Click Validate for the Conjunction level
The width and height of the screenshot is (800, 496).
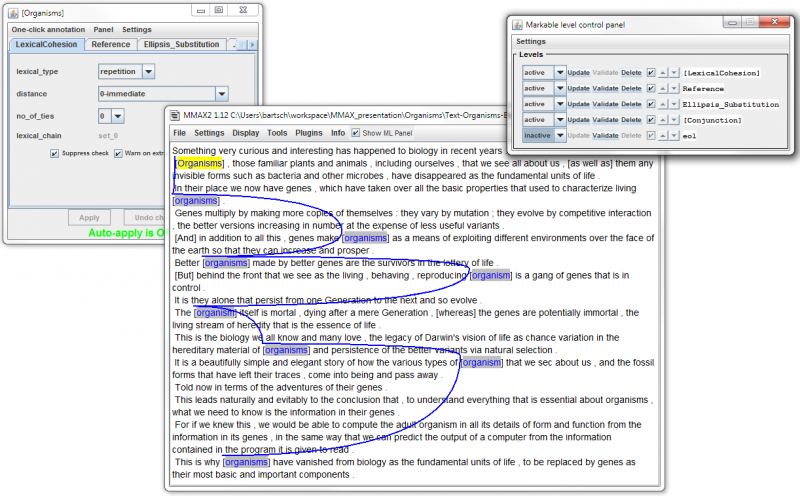(x=605, y=120)
